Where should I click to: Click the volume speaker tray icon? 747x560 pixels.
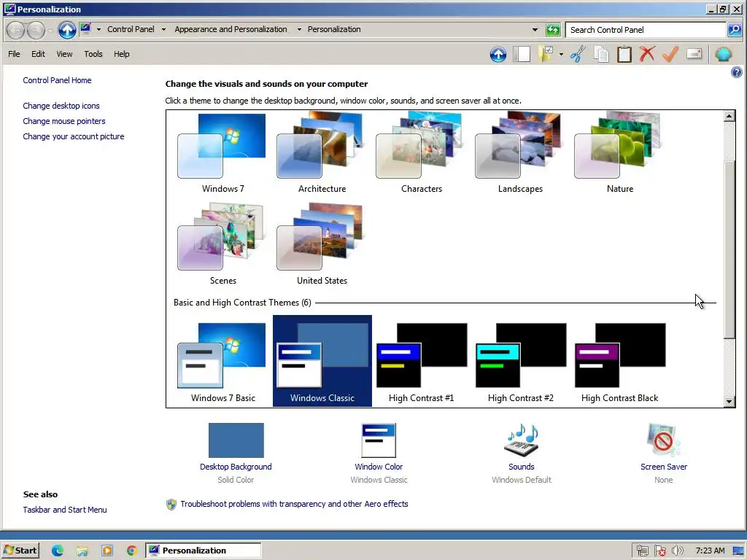click(678, 551)
